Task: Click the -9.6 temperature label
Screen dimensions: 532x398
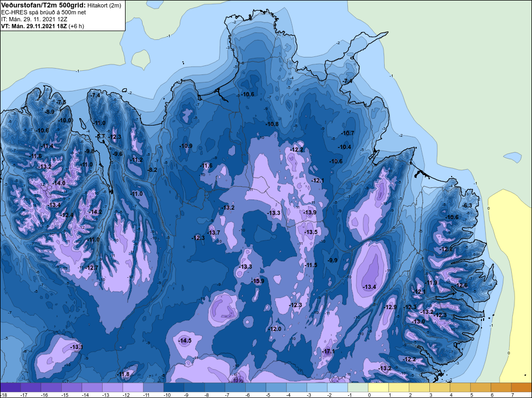Action: (118, 154)
